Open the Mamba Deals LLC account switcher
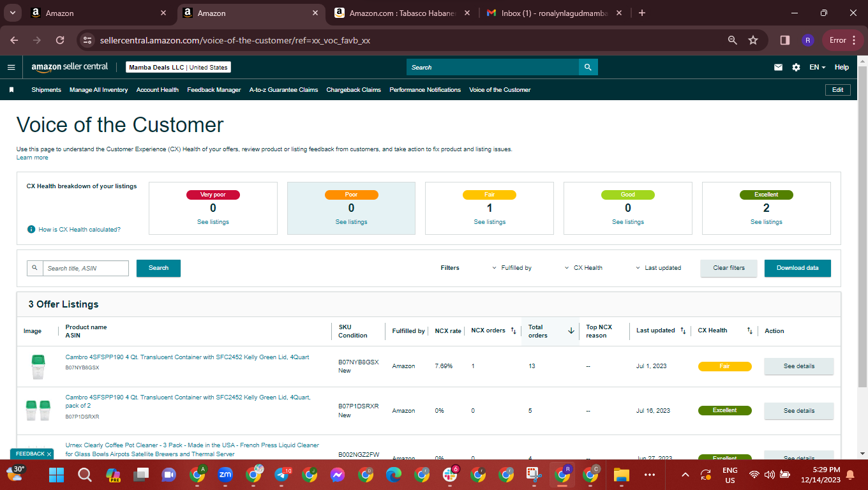The image size is (868, 490). [x=178, y=67]
